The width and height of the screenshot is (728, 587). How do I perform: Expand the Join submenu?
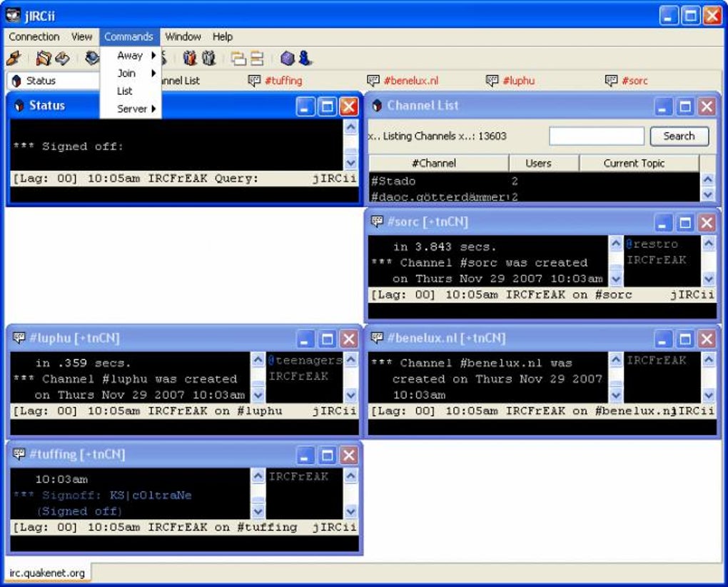[130, 74]
